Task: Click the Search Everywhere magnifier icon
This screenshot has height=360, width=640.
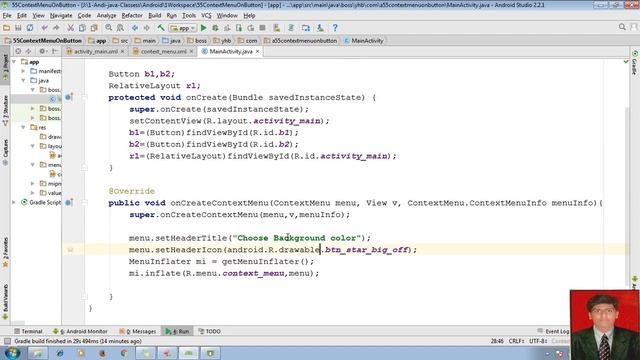Action: (622, 27)
